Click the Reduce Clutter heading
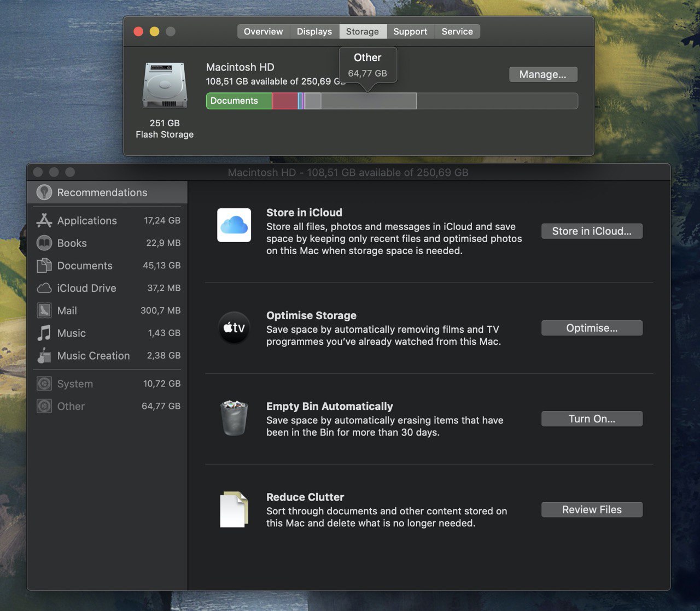This screenshot has height=611, width=700. (x=305, y=497)
